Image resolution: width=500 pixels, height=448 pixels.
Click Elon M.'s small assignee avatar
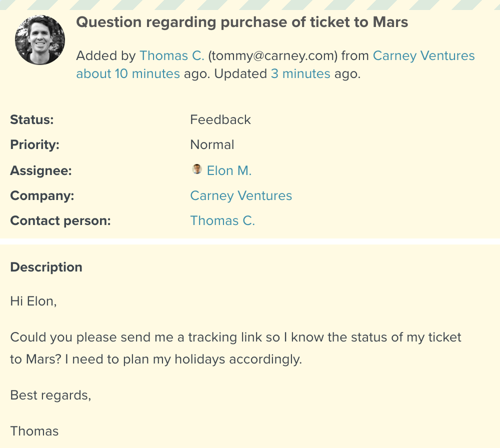197,169
